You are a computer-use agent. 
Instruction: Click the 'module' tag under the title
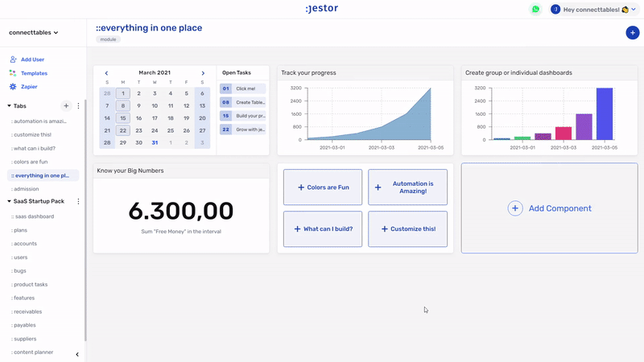pyautogui.click(x=108, y=39)
